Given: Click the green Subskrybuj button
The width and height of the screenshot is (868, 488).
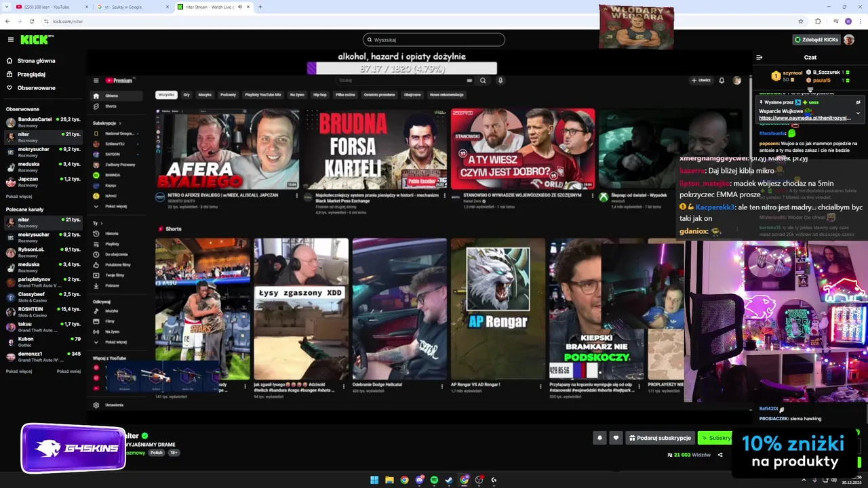Looking at the screenshot, I should click(716, 438).
